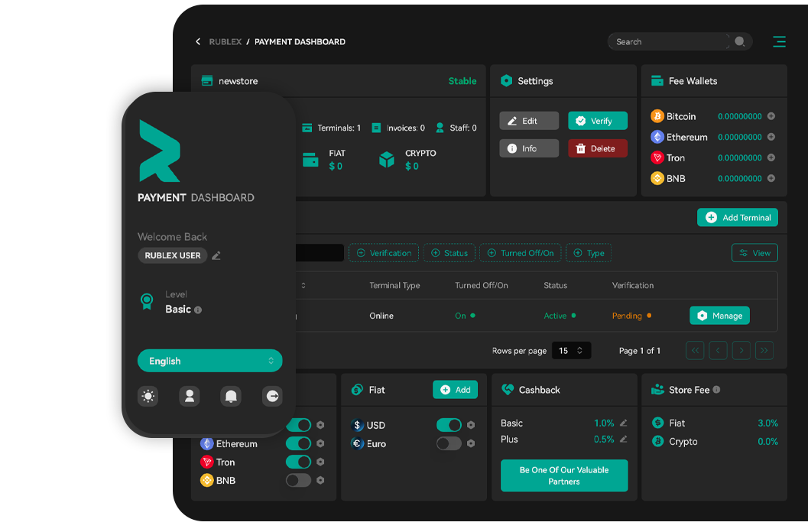This screenshot has width=808, height=532.
Task: Click PAYMENT DASHBOARD breadcrumb
Action: [x=300, y=42]
